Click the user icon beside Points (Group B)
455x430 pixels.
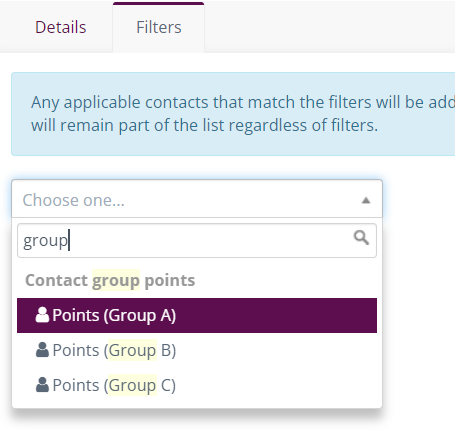click(42, 350)
